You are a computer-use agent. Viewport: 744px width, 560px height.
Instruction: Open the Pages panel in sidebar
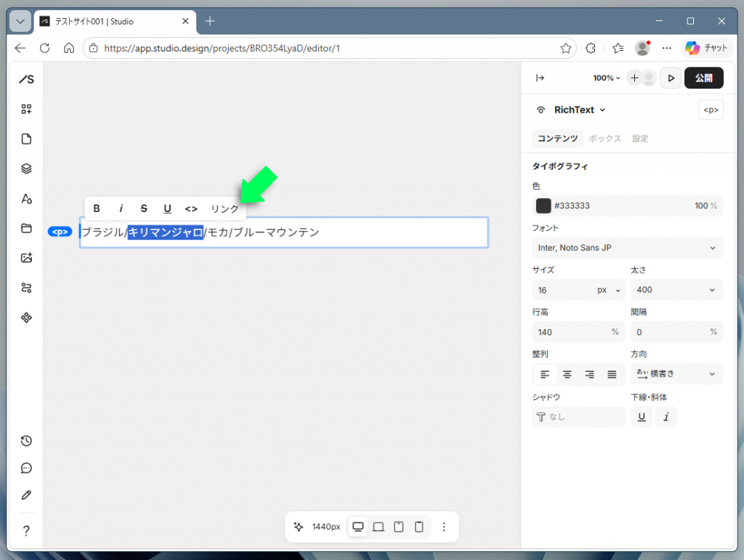coord(27,139)
